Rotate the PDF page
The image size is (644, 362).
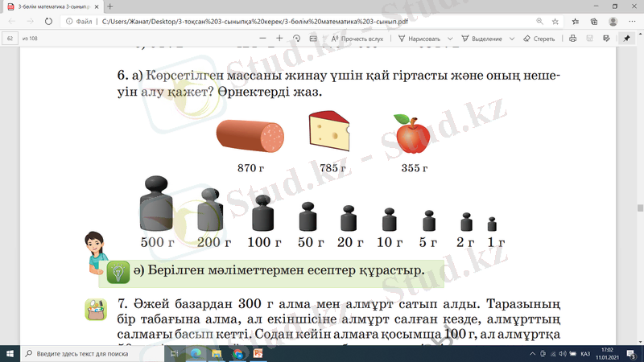coord(297,38)
